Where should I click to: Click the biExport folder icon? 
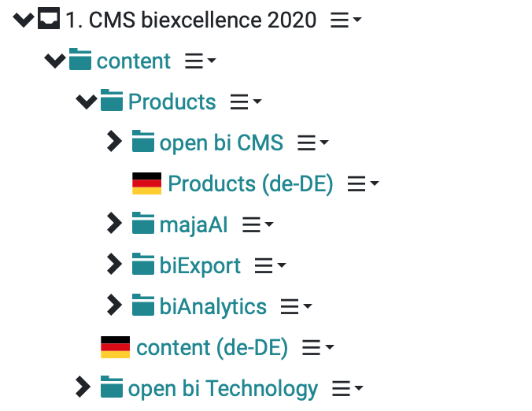(143, 264)
